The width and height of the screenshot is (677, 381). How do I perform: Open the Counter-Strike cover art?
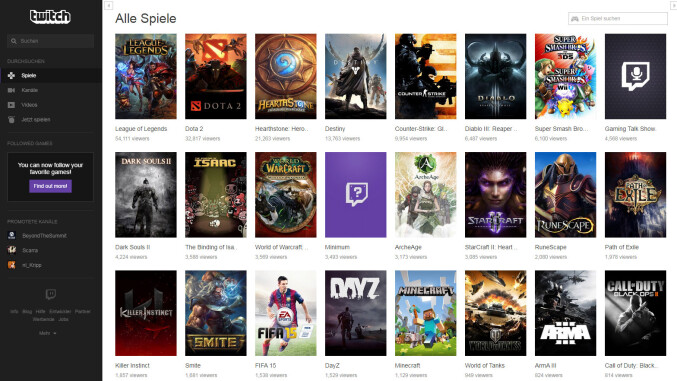(x=426, y=76)
